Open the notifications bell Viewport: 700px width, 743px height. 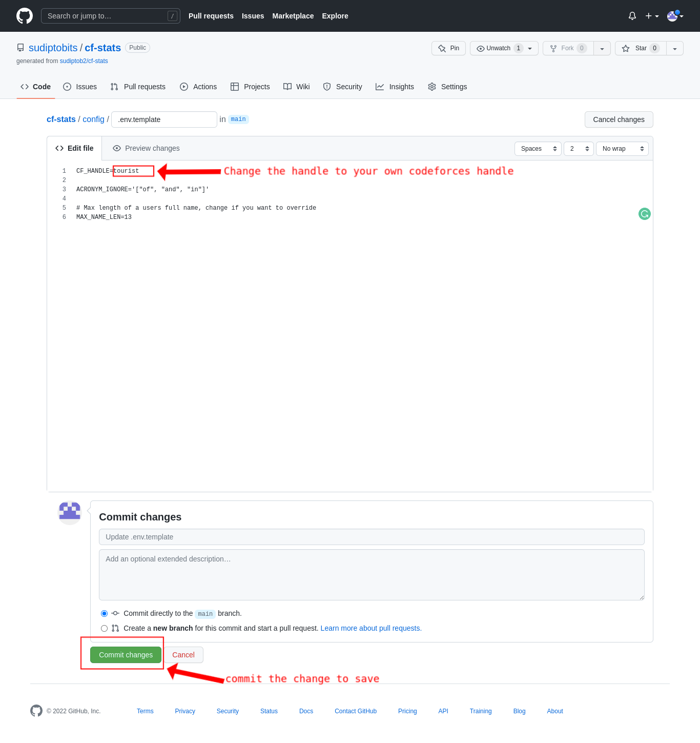(632, 16)
